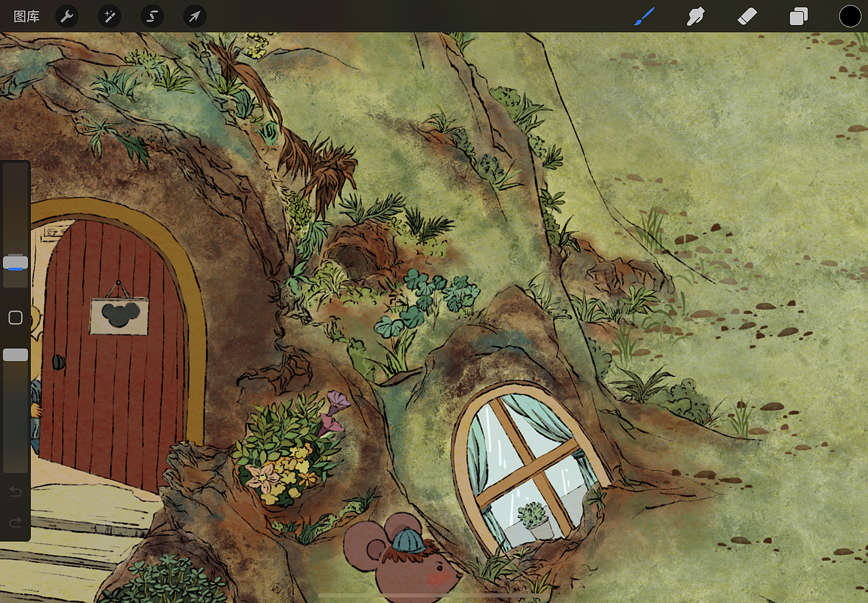Viewport: 868px width, 603px height.
Task: Open the Layers panel
Action: (x=799, y=16)
